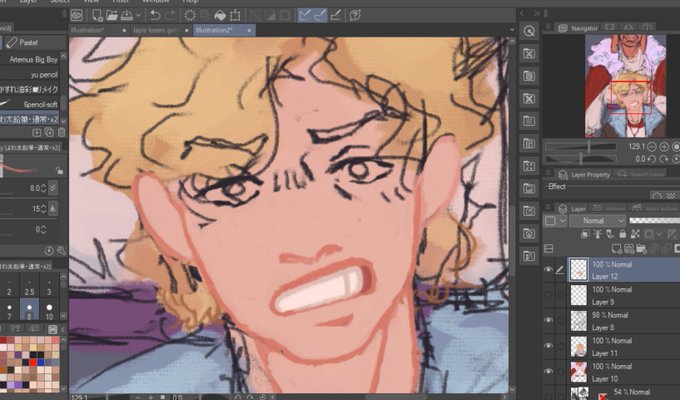Image resolution: width=680 pixels, height=400 pixels.
Task: Toggle Snap to Grid icon
Action: [x=335, y=16]
